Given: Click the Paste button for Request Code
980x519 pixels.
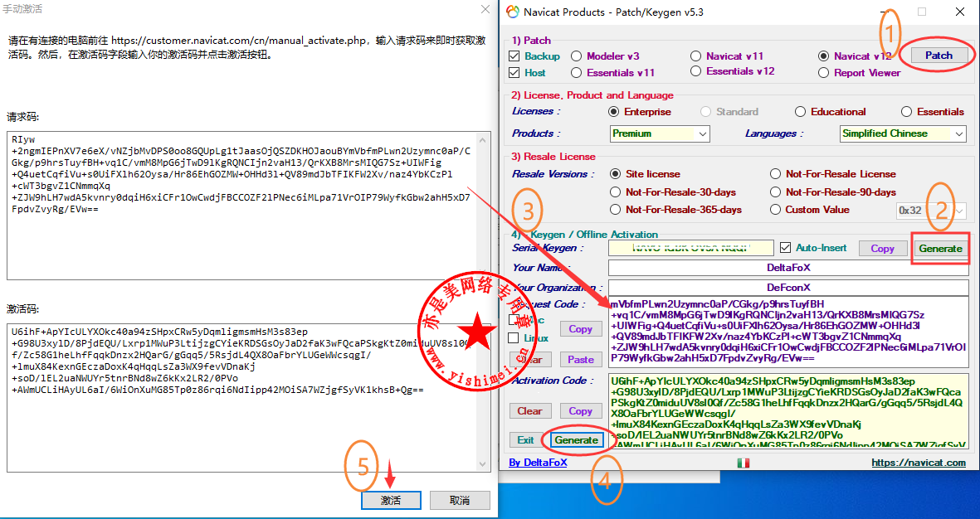Looking at the screenshot, I should (x=581, y=360).
